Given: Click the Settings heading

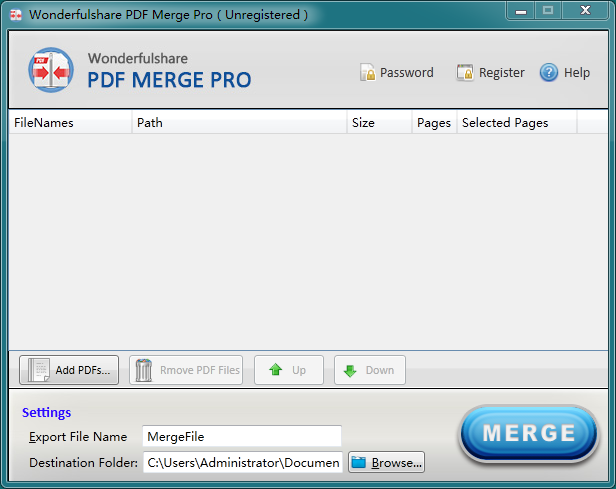Looking at the screenshot, I should 46,412.
